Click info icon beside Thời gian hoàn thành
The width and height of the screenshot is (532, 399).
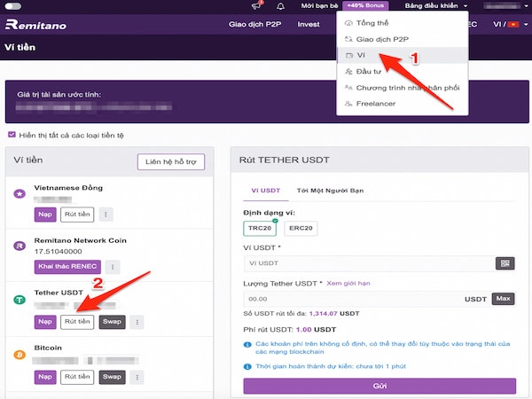[x=247, y=366]
